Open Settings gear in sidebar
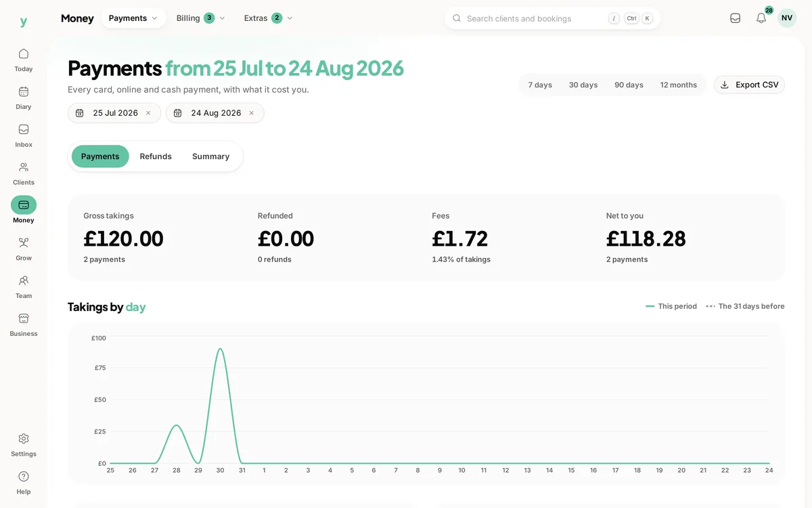 pyautogui.click(x=24, y=438)
